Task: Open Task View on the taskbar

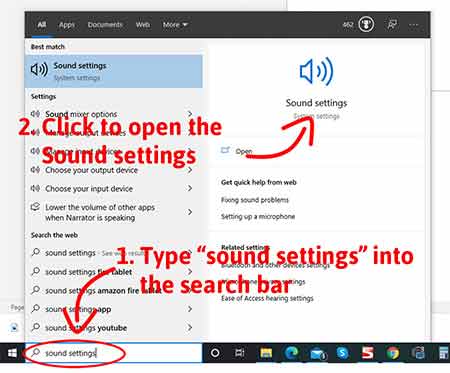Action: pyautogui.click(x=240, y=353)
